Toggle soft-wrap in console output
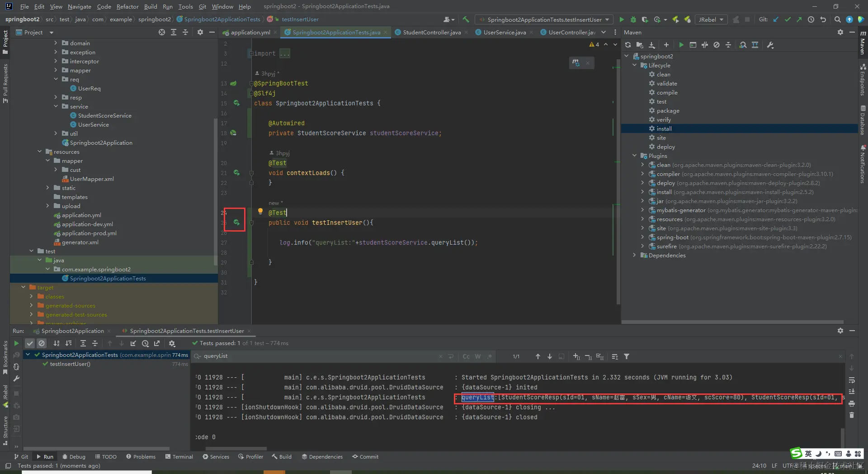This screenshot has width=868, height=474. 852,380
